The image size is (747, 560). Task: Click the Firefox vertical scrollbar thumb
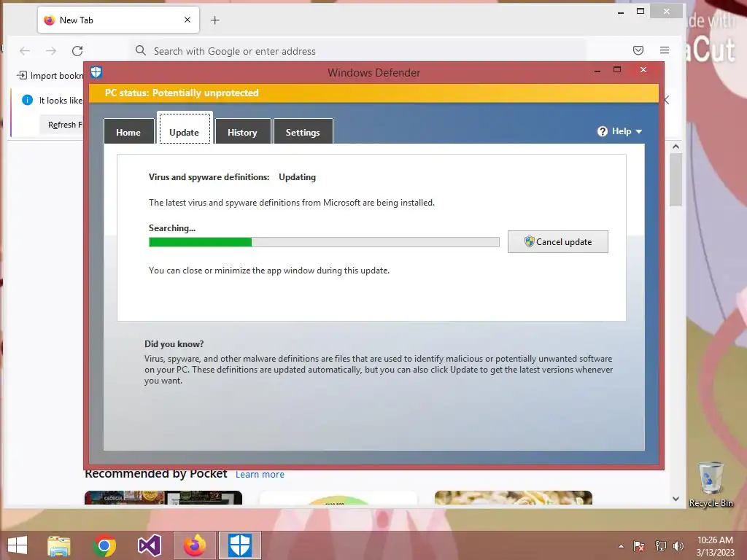(676, 179)
